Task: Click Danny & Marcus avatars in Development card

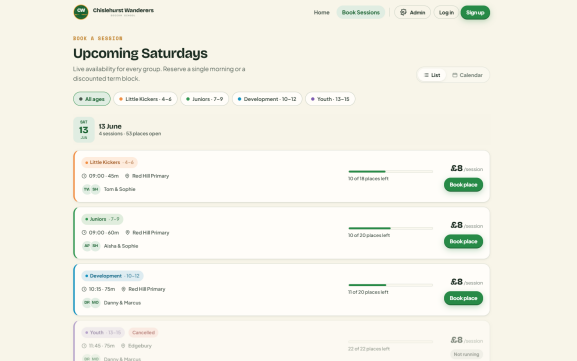Action: (91, 302)
